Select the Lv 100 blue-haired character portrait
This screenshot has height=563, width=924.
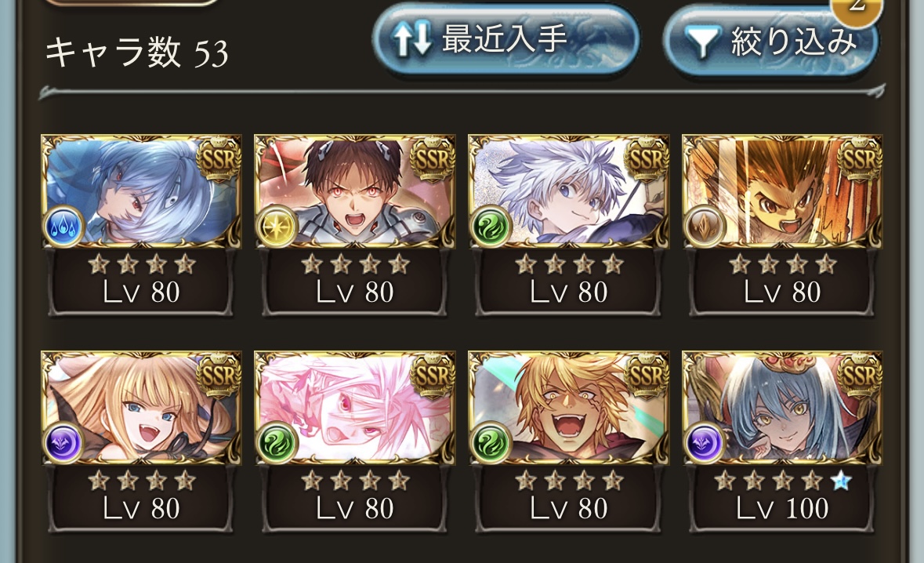click(x=783, y=408)
